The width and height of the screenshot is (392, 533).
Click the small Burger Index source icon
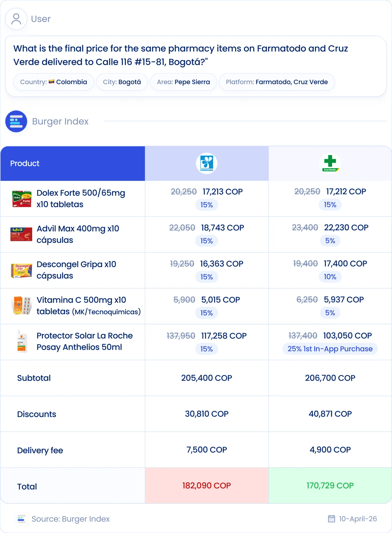(x=22, y=519)
